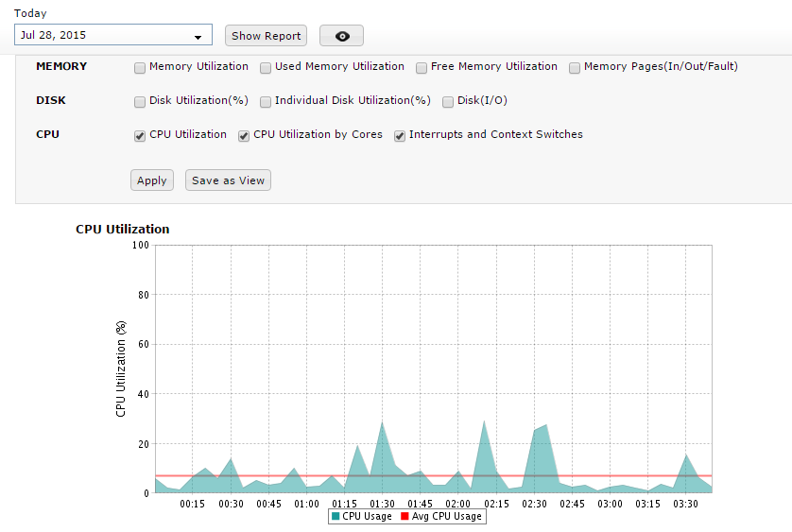Click the teal CPU Usage legend swatch
Screen dimensions: 792x532
click(x=336, y=517)
